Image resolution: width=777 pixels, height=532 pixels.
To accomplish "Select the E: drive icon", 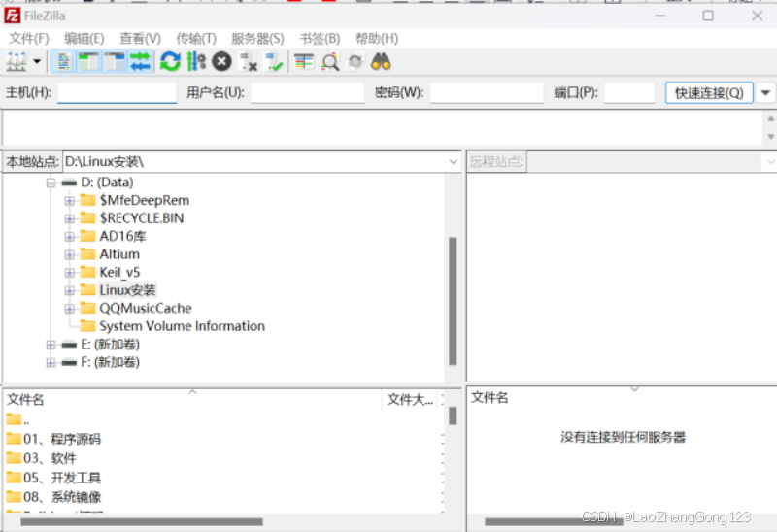I will tap(69, 345).
